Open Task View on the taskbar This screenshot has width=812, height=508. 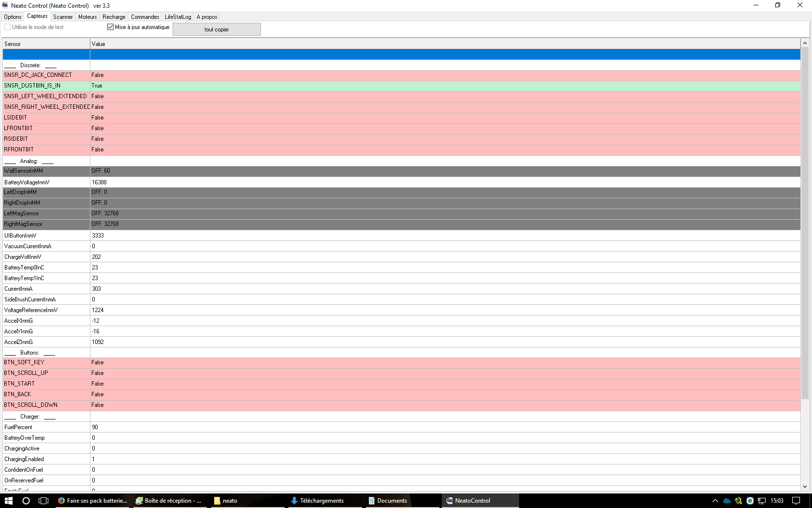[x=43, y=501]
